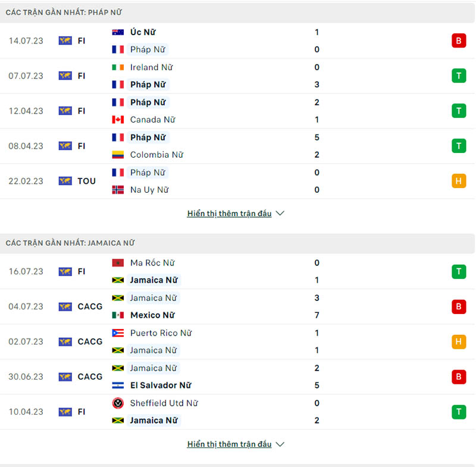The height and width of the screenshot is (467, 476).
Task: Open the Colombia Nữ team link
Action: tap(156, 155)
